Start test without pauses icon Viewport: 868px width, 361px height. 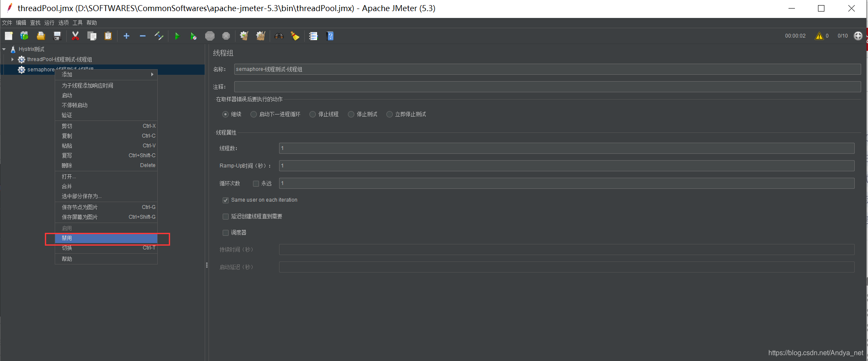[x=193, y=36]
